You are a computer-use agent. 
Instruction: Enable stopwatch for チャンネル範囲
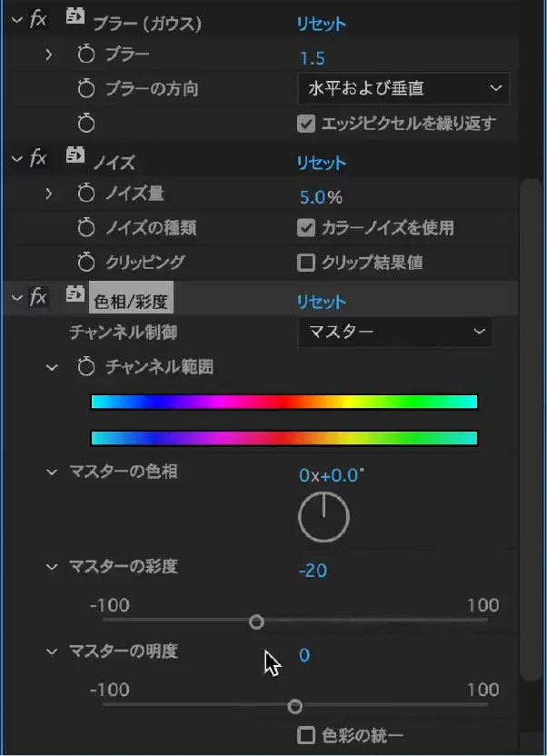[86, 367]
